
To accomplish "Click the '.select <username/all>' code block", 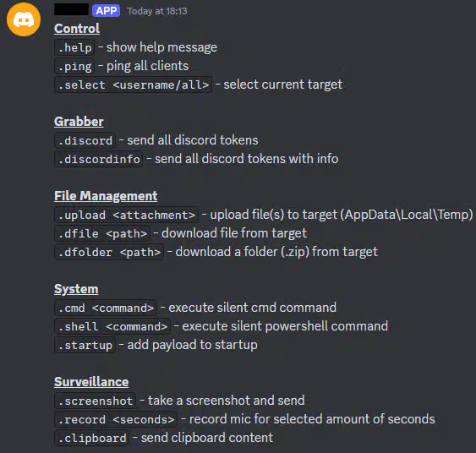I will [134, 85].
